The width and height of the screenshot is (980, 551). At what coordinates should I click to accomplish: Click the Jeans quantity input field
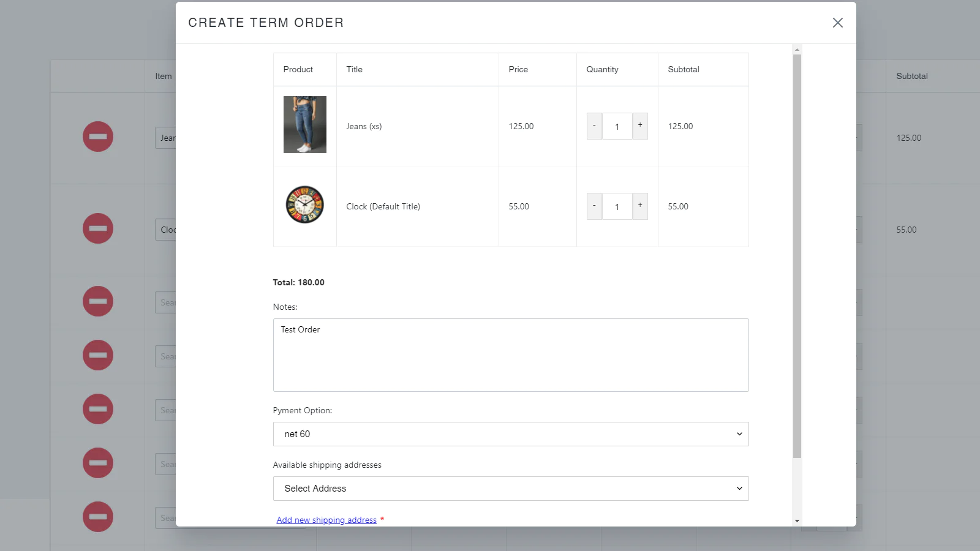(617, 127)
